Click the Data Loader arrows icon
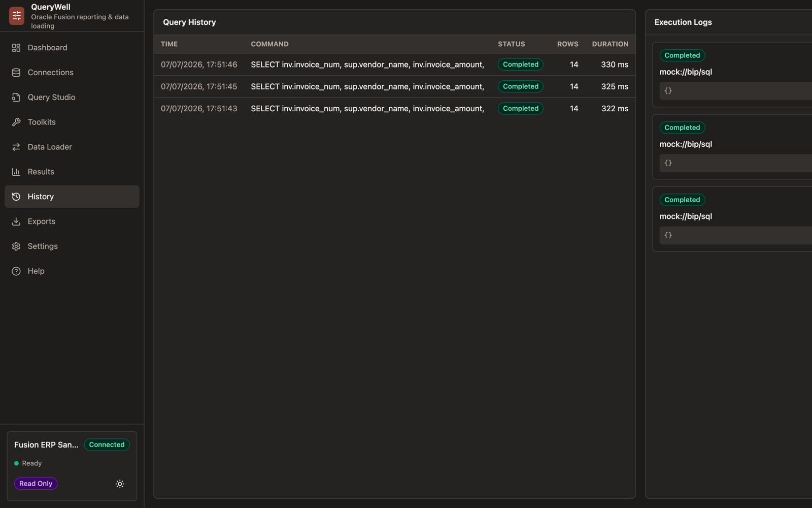Screen dimensions: 812x508 16,147
